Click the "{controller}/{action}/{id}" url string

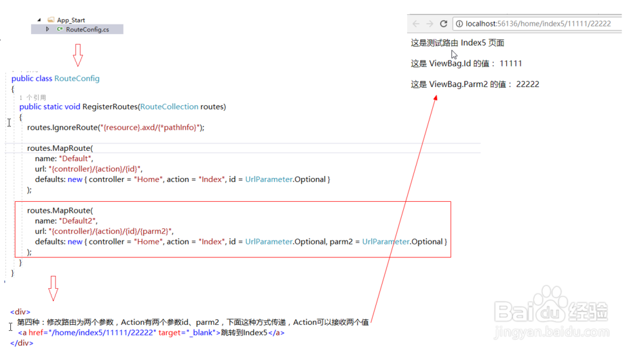[95, 169]
